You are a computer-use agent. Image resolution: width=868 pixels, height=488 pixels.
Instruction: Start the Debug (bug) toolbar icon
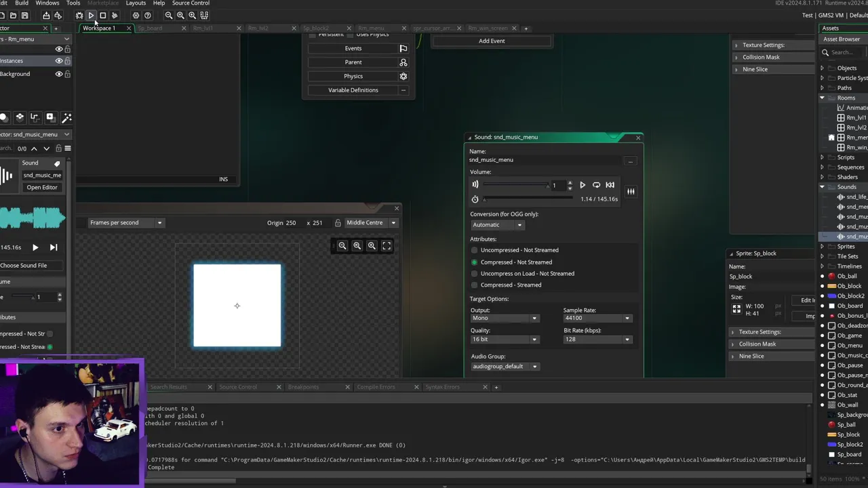(79, 15)
